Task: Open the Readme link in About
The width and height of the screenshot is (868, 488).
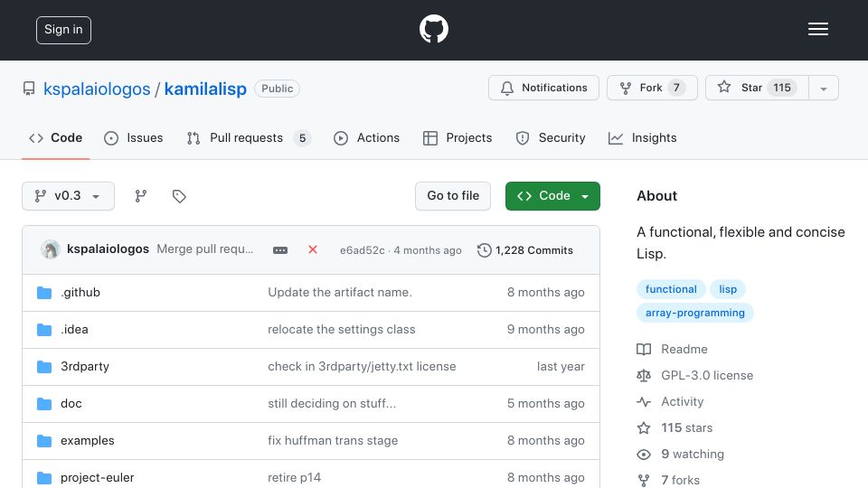Action: click(x=672, y=349)
